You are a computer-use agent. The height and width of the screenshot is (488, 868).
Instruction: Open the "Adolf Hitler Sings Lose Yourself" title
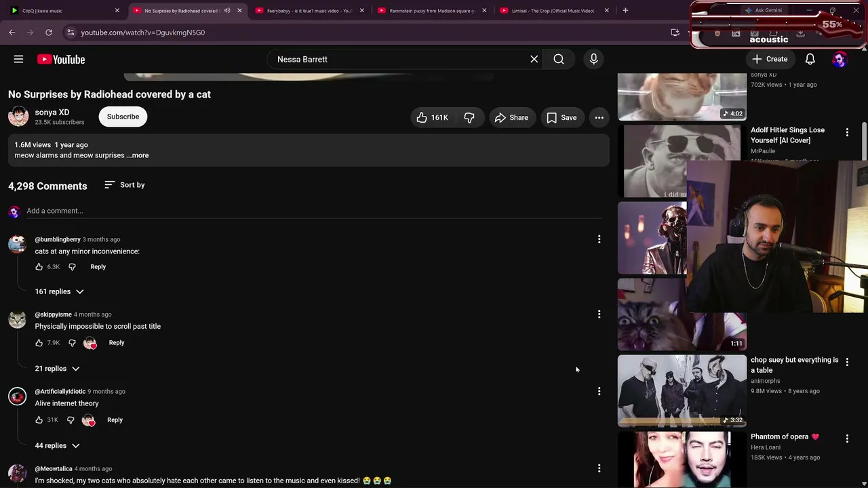pos(788,135)
